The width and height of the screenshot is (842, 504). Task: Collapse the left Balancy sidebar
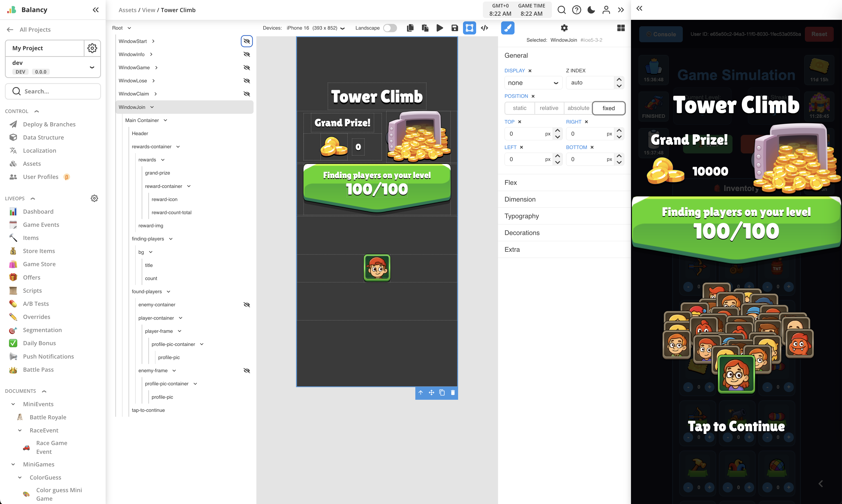pos(96,10)
